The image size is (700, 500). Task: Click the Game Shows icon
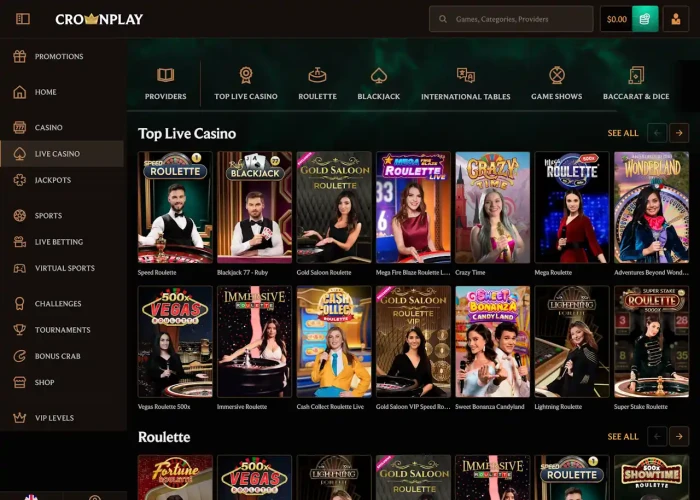(557, 75)
